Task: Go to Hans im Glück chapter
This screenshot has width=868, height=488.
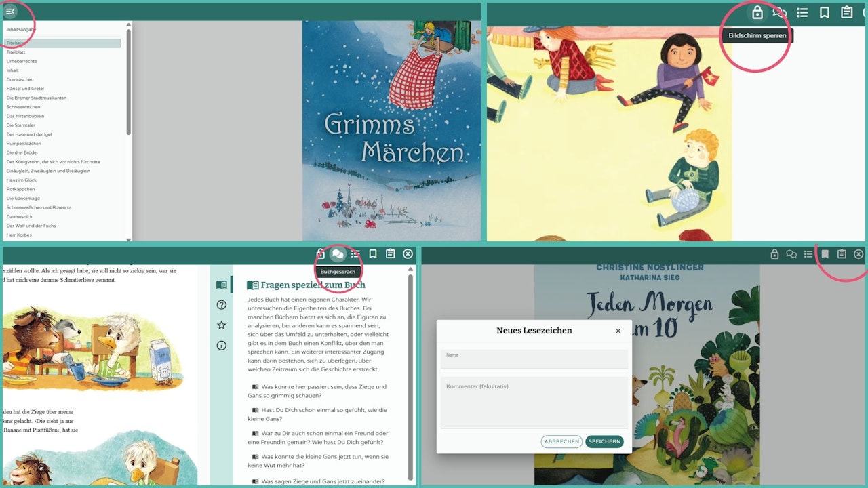Action: click(22, 180)
